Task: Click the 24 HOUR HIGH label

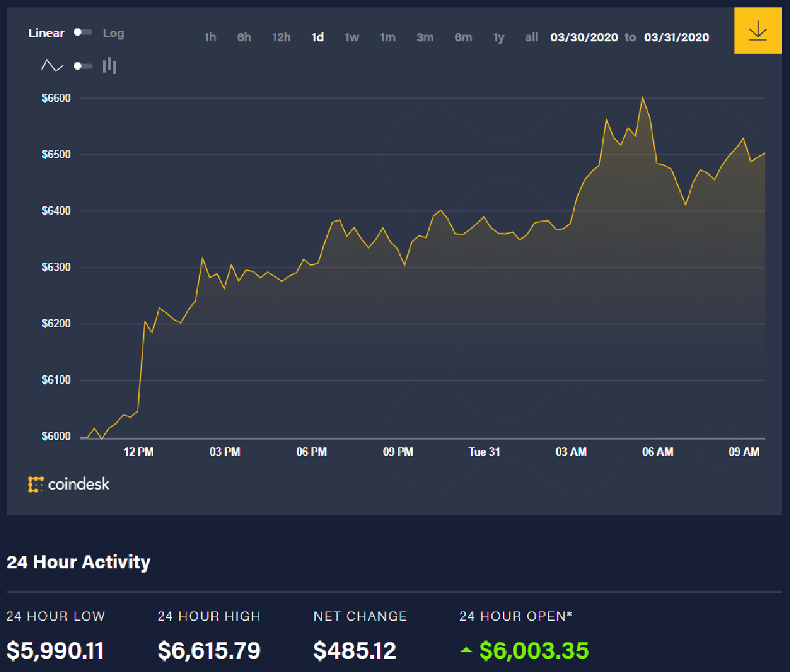Action: pyautogui.click(x=209, y=616)
